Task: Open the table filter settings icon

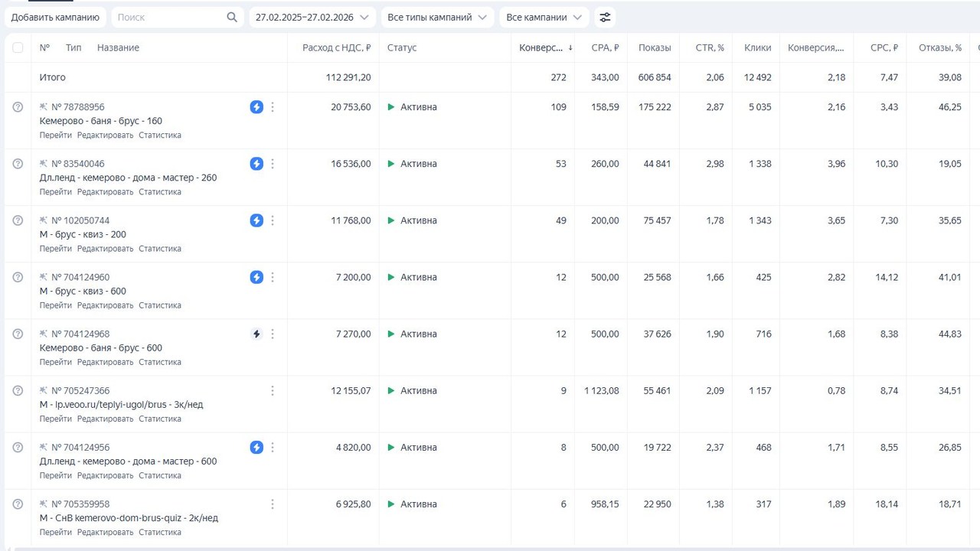Action: (x=605, y=17)
